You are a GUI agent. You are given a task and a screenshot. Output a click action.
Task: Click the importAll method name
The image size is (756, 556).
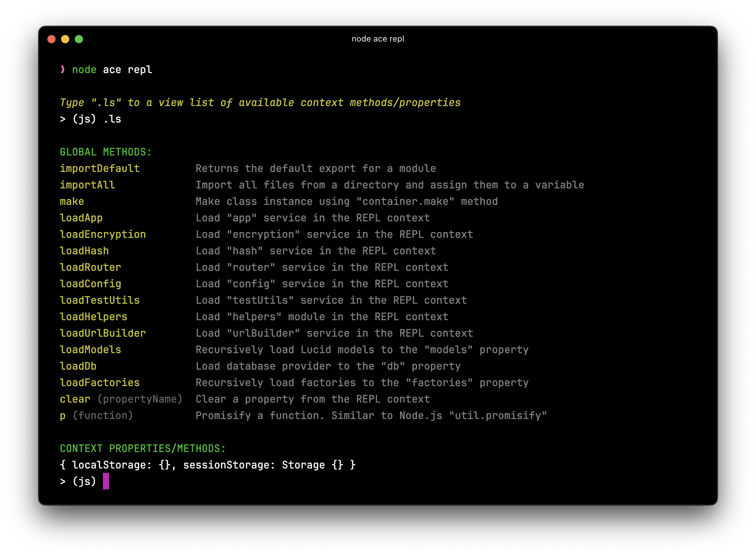[x=87, y=185]
